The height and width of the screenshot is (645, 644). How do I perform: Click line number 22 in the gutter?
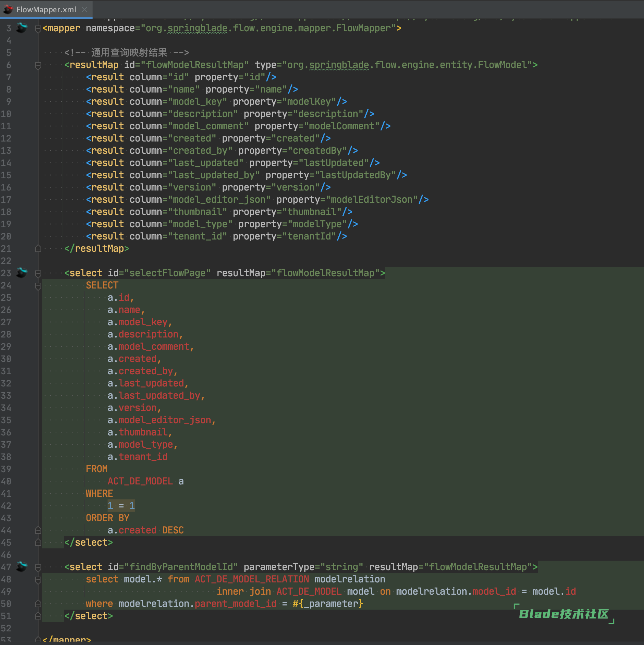6,261
